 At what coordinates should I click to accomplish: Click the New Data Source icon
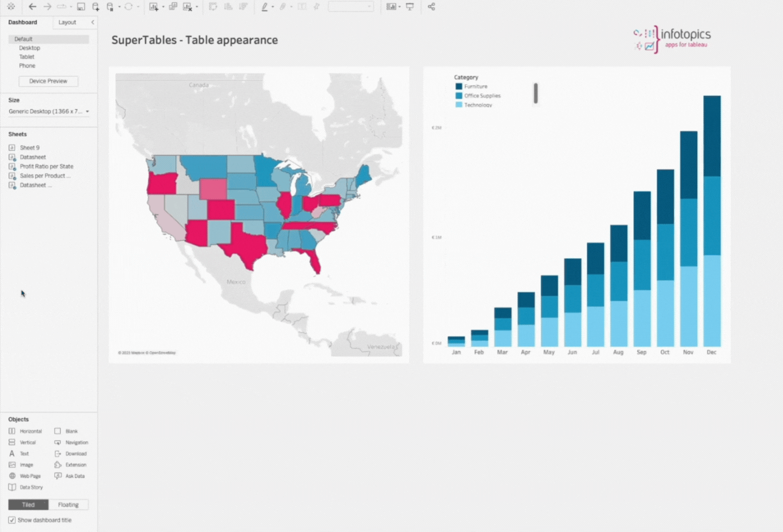coord(96,6)
